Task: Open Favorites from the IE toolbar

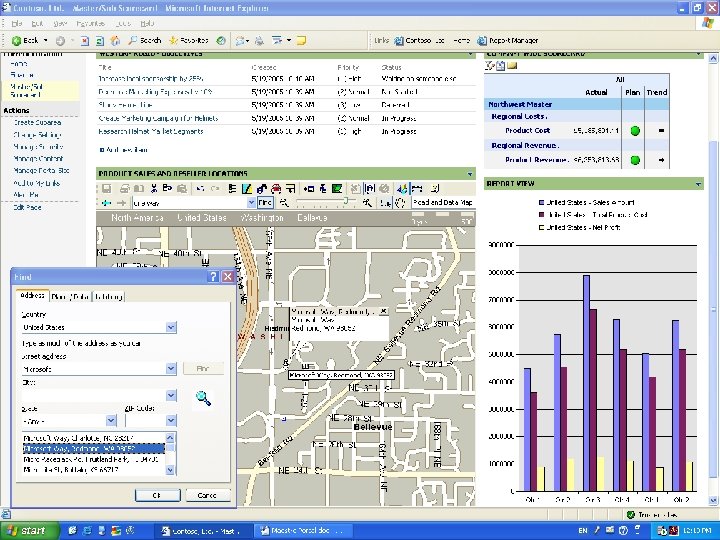Action: point(189,40)
